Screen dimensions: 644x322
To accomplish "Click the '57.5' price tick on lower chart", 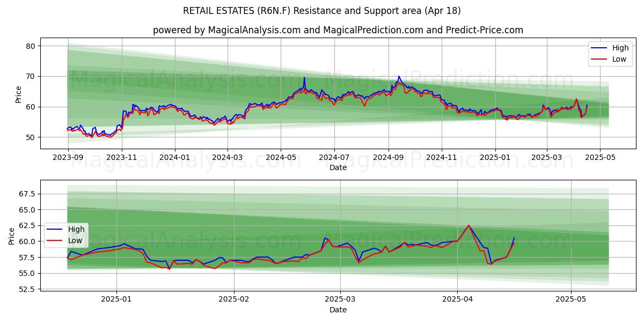I will (26, 258).
